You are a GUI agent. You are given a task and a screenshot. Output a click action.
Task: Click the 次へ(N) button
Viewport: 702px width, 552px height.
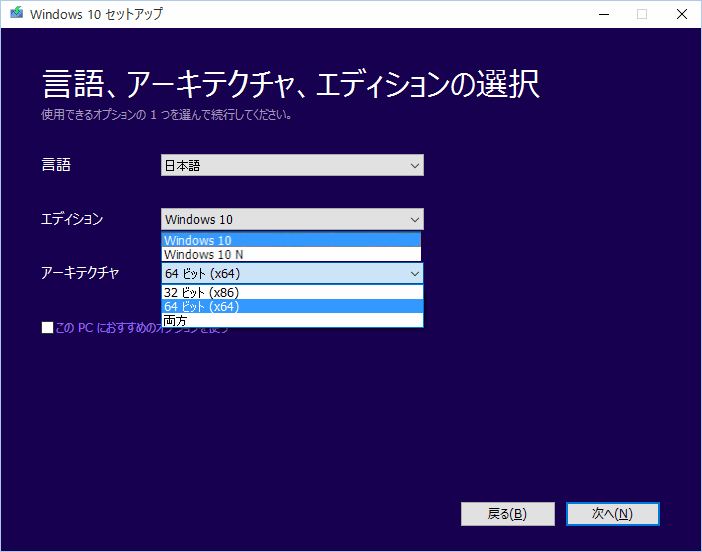[612, 513]
